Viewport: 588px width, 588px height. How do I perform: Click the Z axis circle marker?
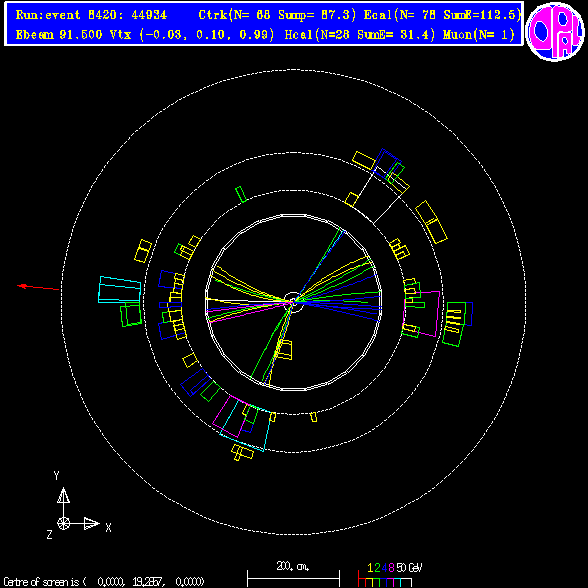click(x=63, y=523)
